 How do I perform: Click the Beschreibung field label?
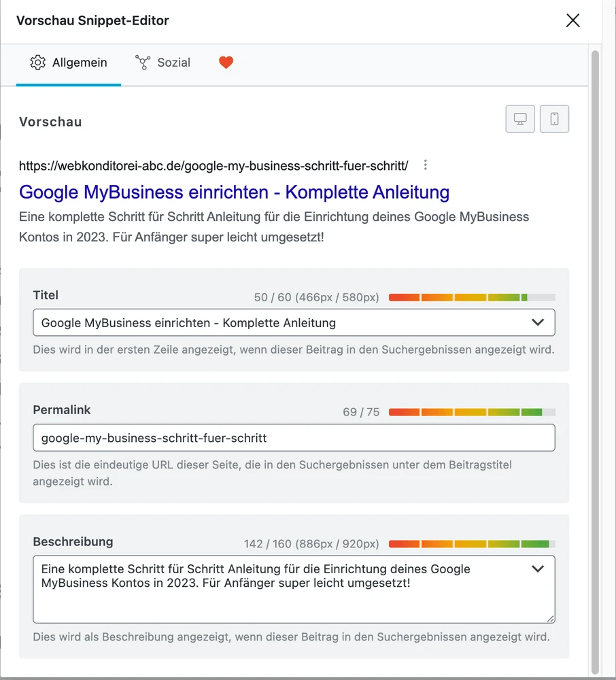coord(73,542)
